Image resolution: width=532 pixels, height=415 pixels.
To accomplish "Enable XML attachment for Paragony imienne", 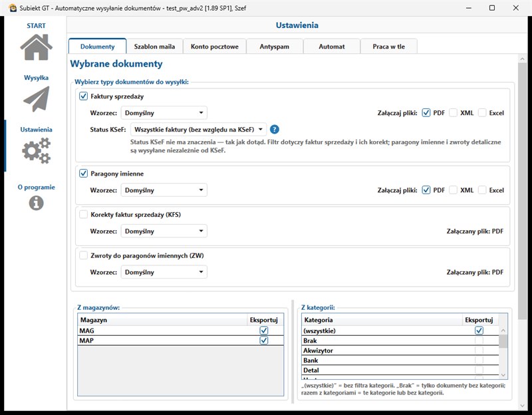I will 454,190.
